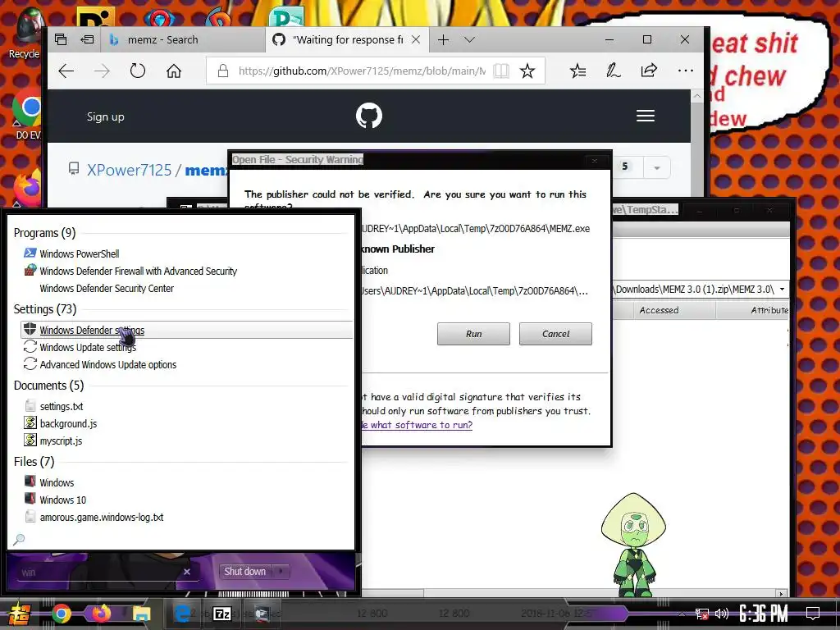
Task: Expand the 7-Zip path dropdown
Action: click(x=782, y=290)
